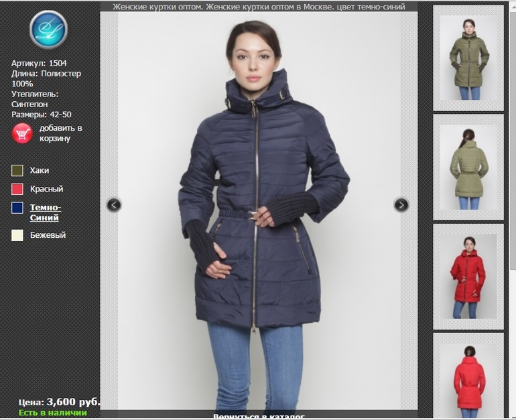View the red jacket back thumbnail
This screenshot has width=516, height=420.
468,376
